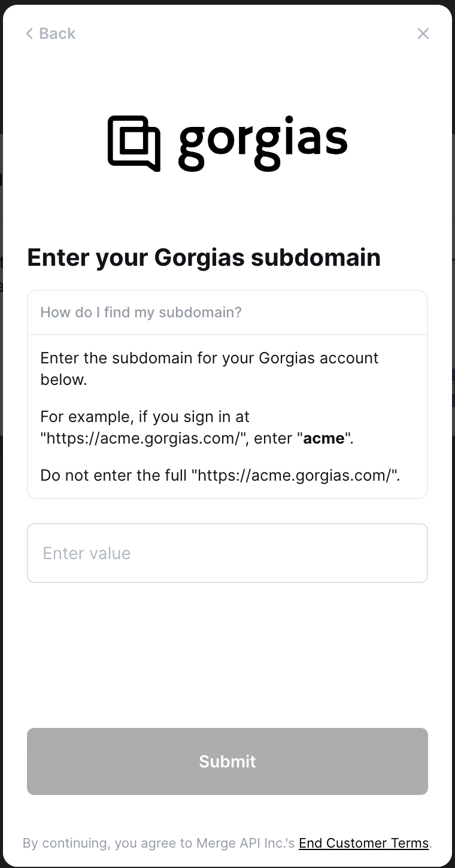
Task: Click the back chevron arrow icon
Action: click(x=29, y=34)
